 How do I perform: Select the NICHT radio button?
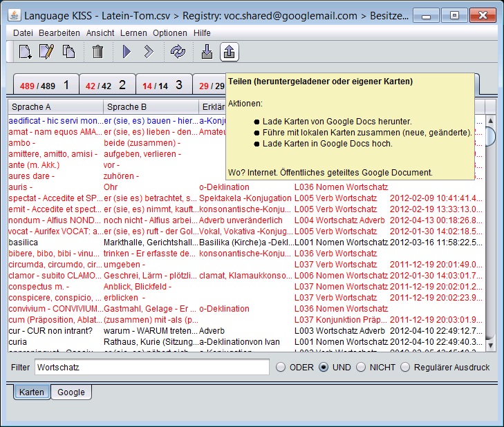click(x=361, y=368)
